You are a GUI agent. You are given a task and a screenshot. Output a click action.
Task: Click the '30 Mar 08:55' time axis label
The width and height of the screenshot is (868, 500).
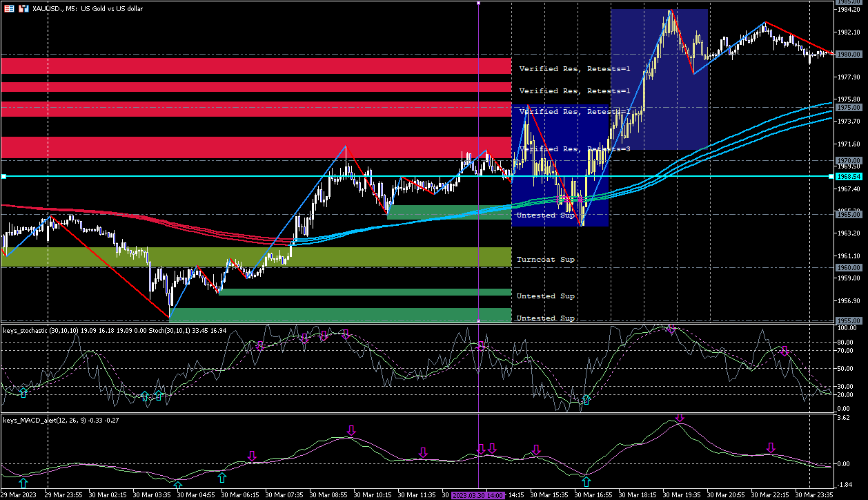(330, 495)
